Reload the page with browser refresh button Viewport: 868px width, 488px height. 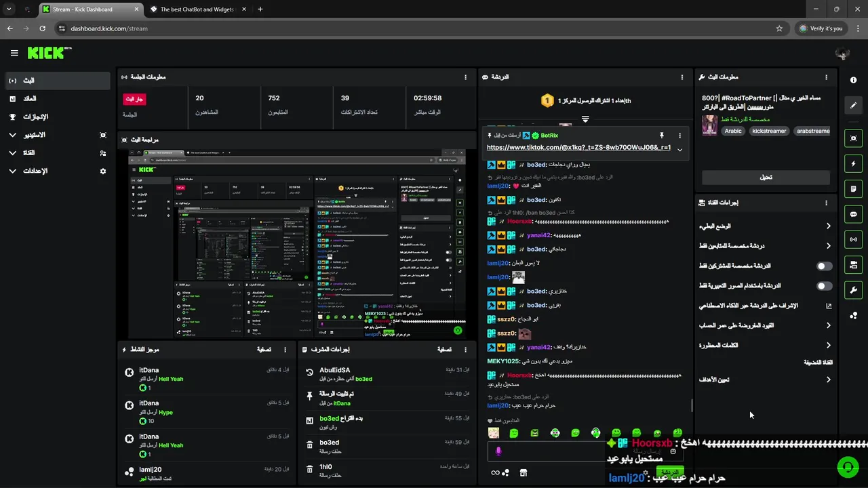coord(42,28)
